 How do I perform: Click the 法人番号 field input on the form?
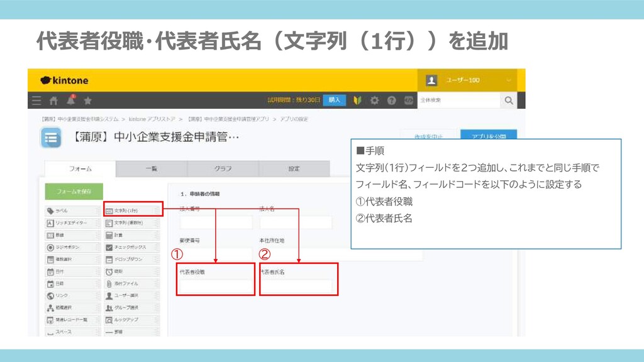tap(216, 222)
